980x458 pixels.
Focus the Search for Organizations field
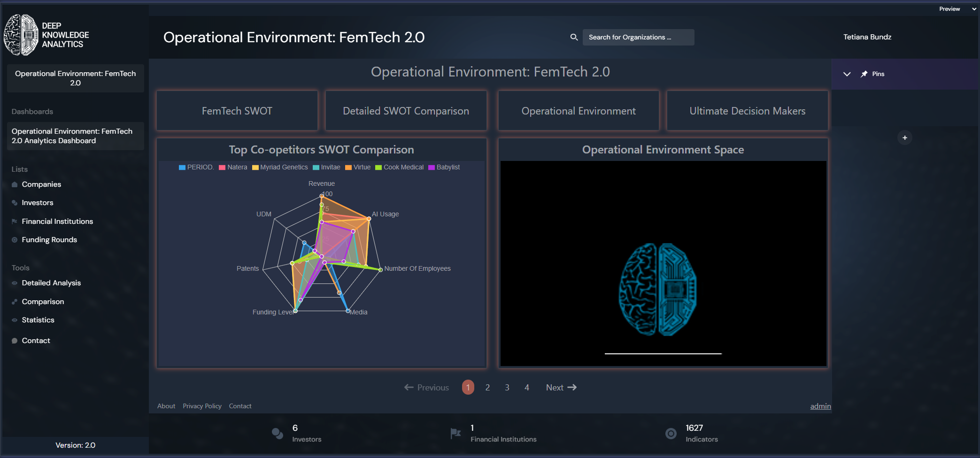click(x=638, y=37)
